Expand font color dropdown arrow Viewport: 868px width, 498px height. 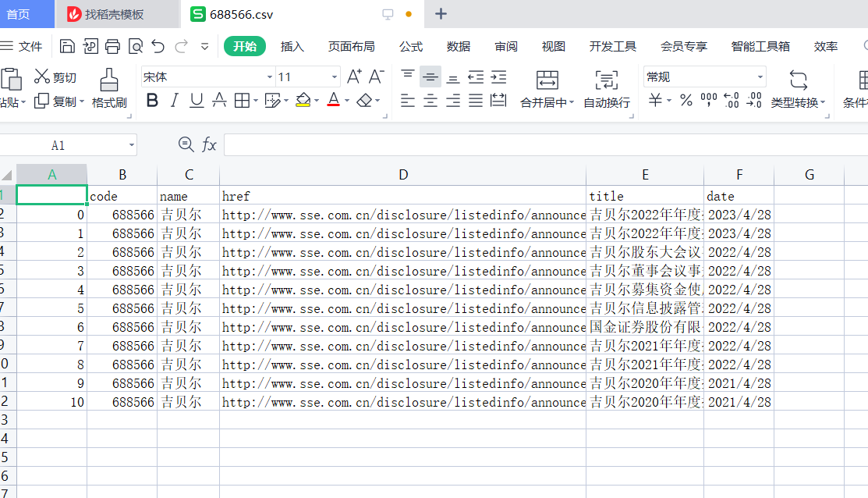[x=347, y=101]
